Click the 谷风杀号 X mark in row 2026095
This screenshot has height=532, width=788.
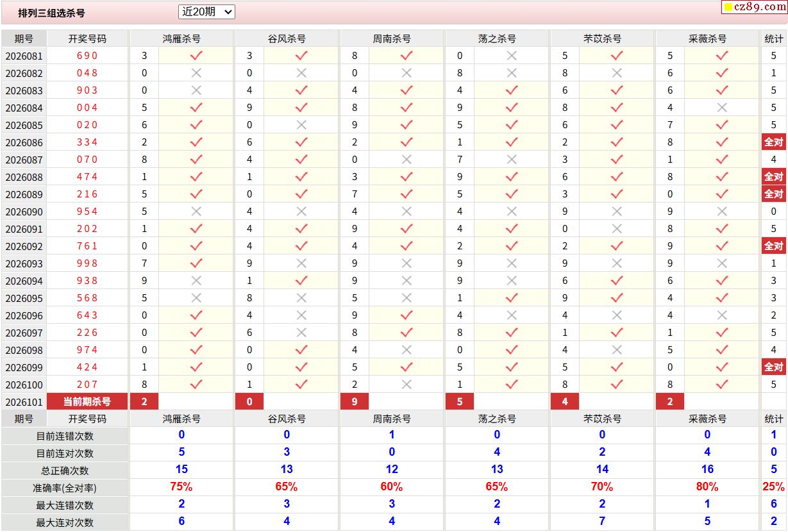(301, 298)
